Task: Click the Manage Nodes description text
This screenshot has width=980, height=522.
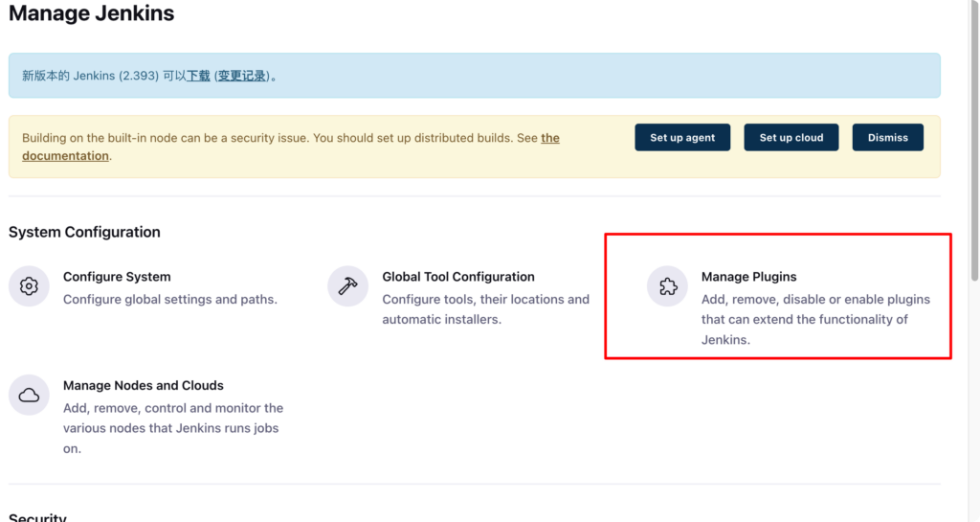Action: click(x=173, y=428)
